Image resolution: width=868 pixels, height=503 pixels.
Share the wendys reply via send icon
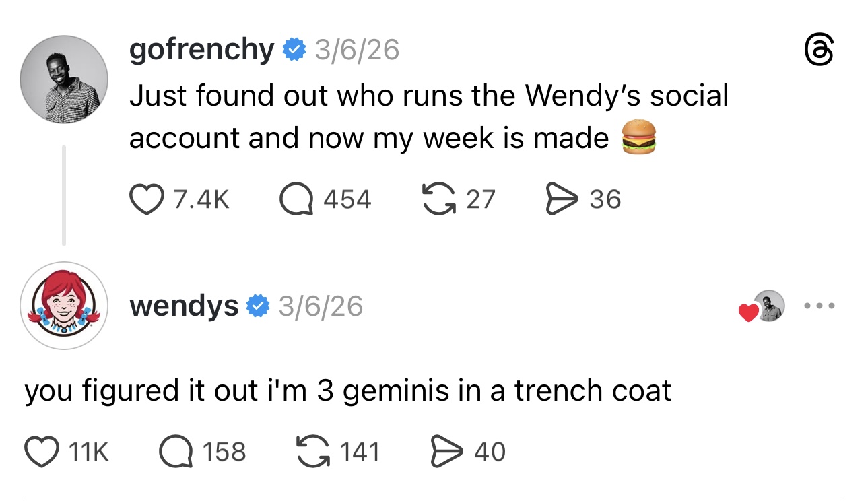(x=444, y=451)
